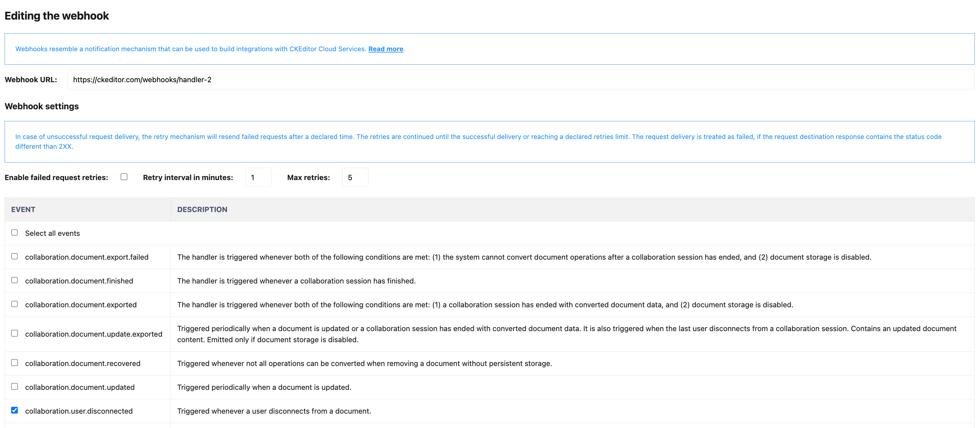
Task: Check collaboration.document.update.exported event
Action: [x=14, y=334]
